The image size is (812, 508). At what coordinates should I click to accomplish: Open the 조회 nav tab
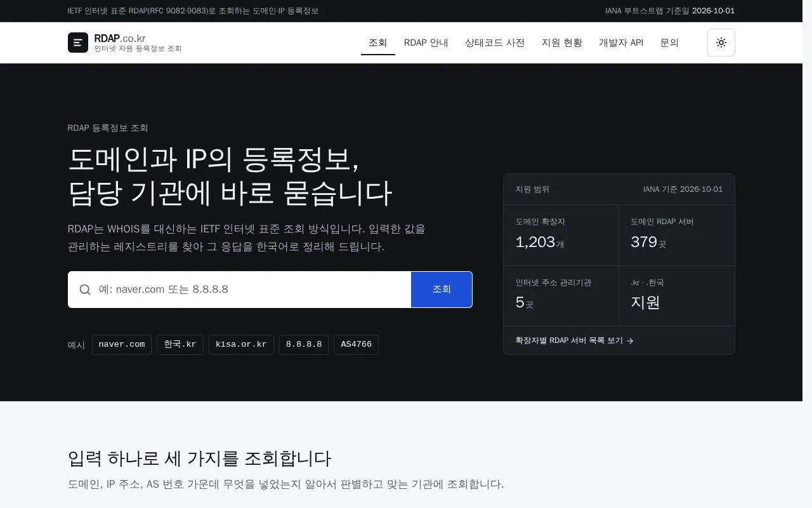(378, 43)
